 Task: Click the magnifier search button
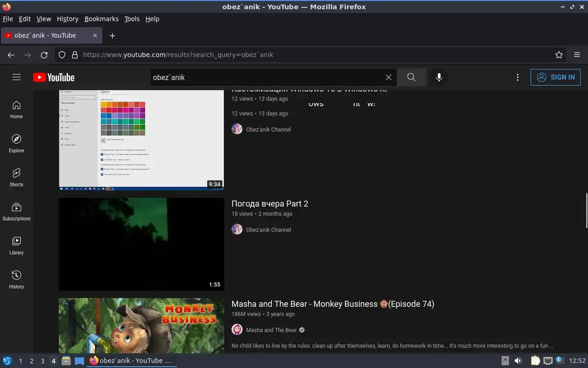[x=411, y=77]
